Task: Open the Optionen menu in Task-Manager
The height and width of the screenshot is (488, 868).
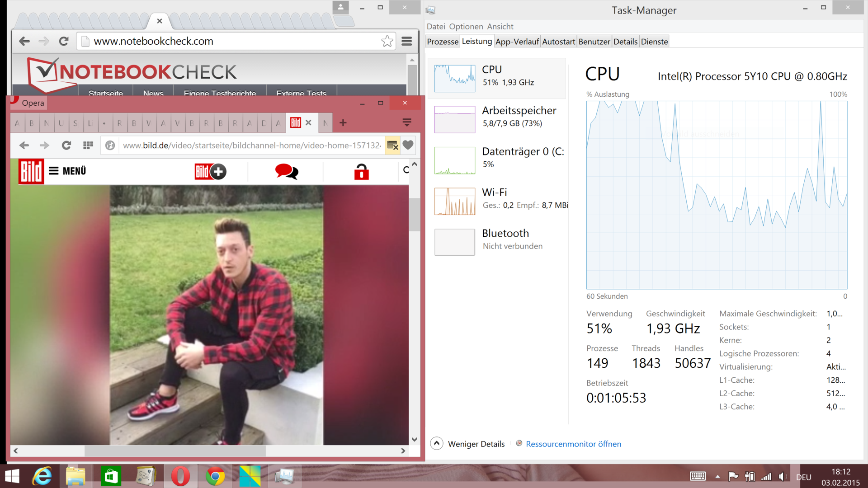Action: pos(466,27)
